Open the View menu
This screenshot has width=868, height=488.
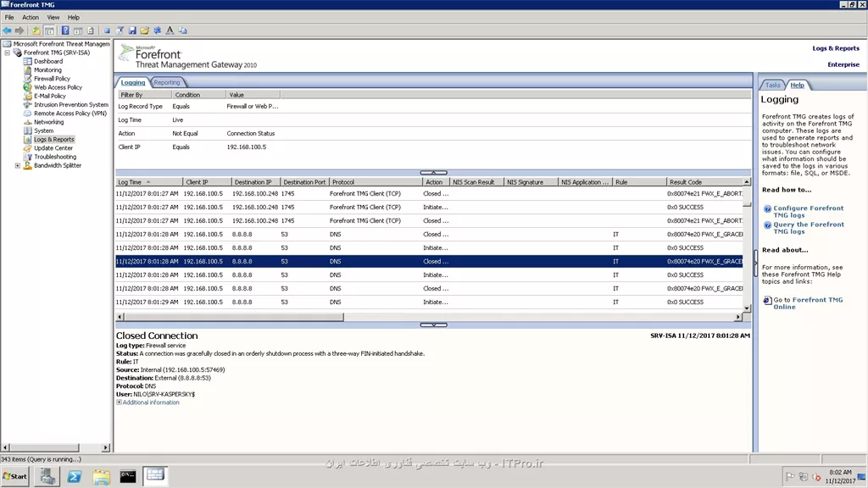pyautogui.click(x=53, y=17)
